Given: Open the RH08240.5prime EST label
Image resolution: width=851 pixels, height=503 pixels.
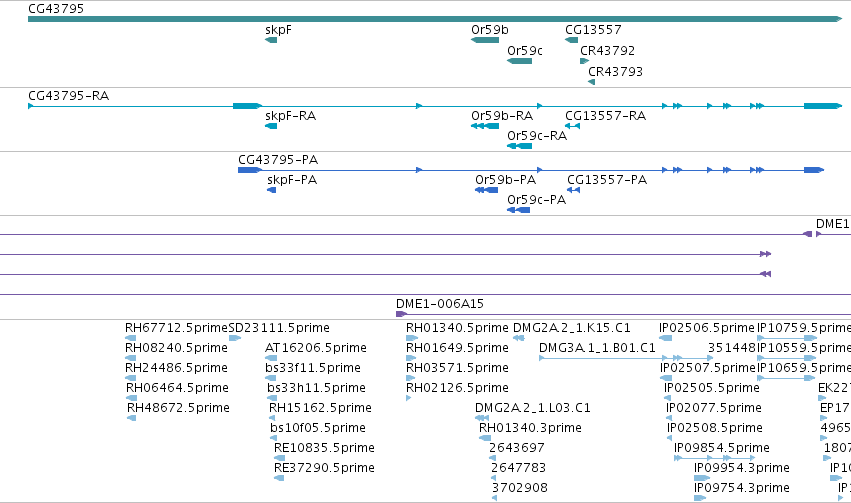Looking at the screenshot, I should [176, 348].
